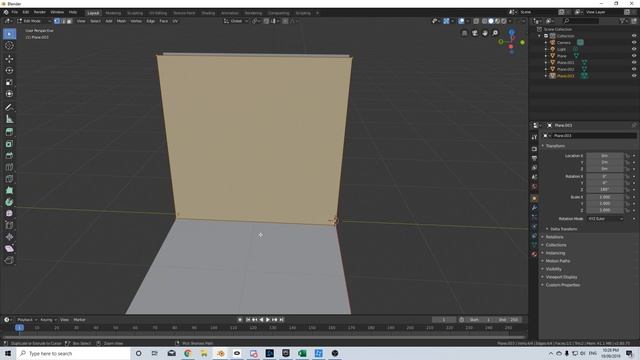Select the Select Box tool
Viewport: 640px width, 360px height.
coord(9,34)
